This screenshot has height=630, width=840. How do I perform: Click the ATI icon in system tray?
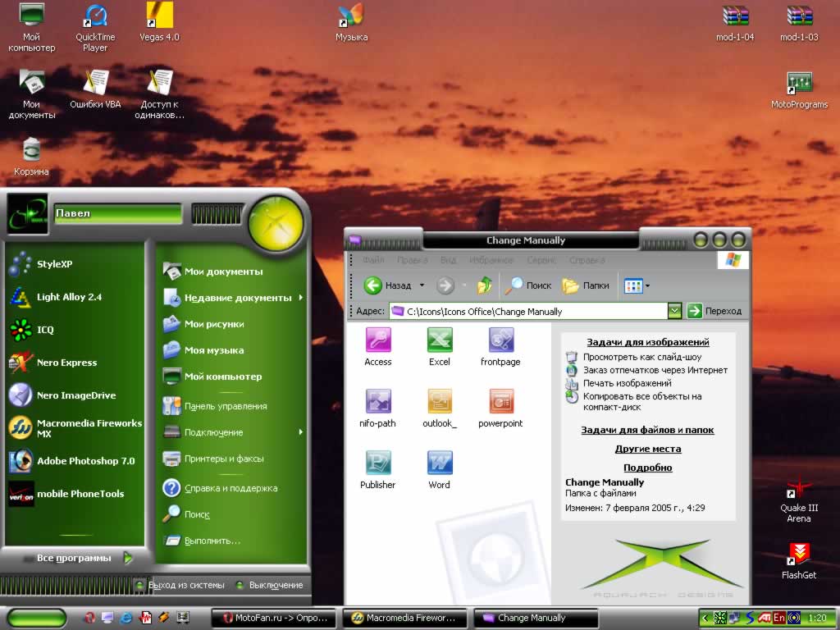(x=764, y=618)
